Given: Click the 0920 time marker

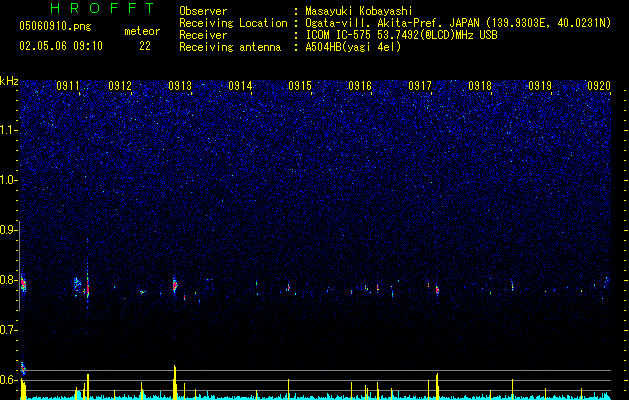Looking at the screenshot, I should [x=599, y=86].
